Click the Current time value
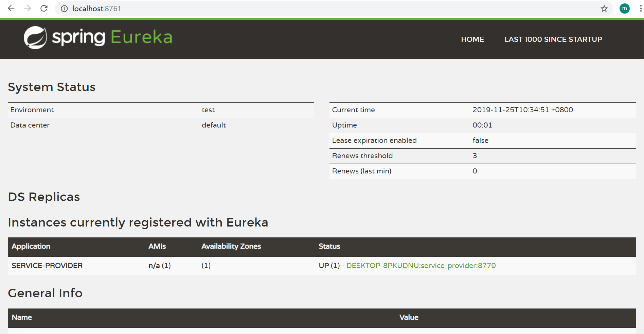Image resolution: width=644 pixels, height=334 pixels. (x=522, y=110)
